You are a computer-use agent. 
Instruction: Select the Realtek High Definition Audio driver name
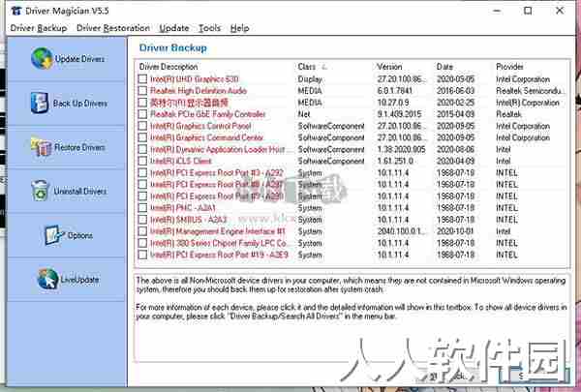tap(199, 91)
